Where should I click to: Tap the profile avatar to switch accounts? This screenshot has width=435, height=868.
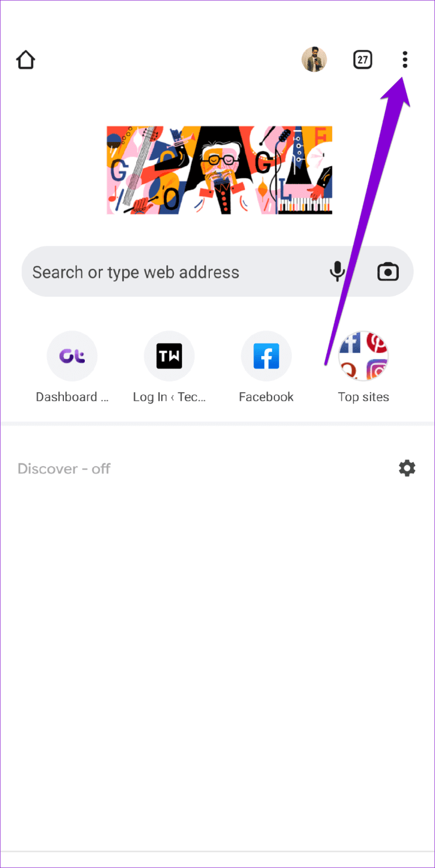tap(315, 59)
